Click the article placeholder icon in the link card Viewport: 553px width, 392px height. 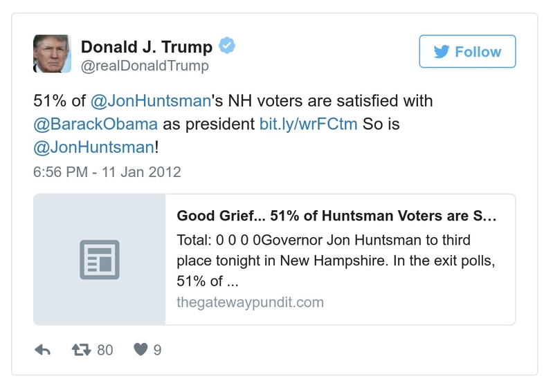[99, 259]
